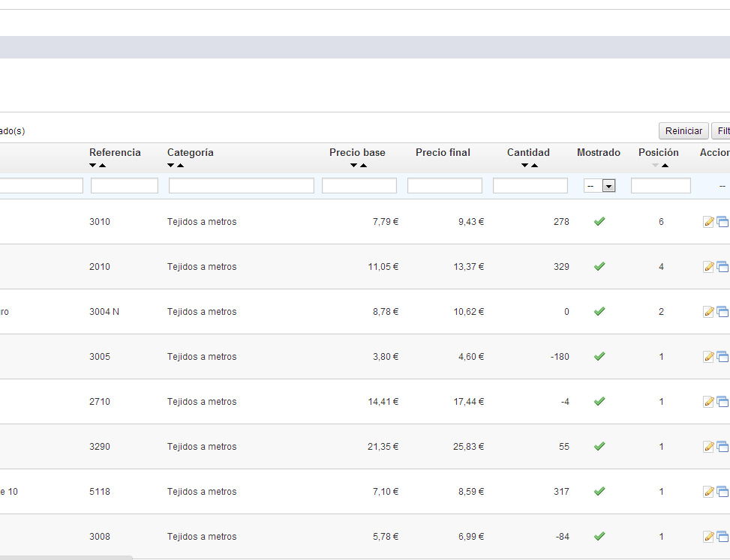Sort Cantidad column ascending
Screen dimensions: 730x560
[534, 166]
